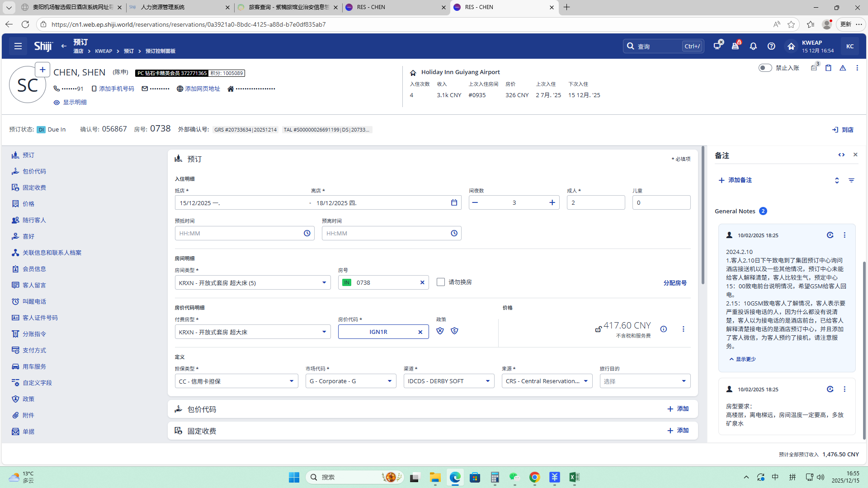Click 添加备注 to add note
Image resolution: width=868 pixels, height=488 pixels.
click(x=735, y=180)
